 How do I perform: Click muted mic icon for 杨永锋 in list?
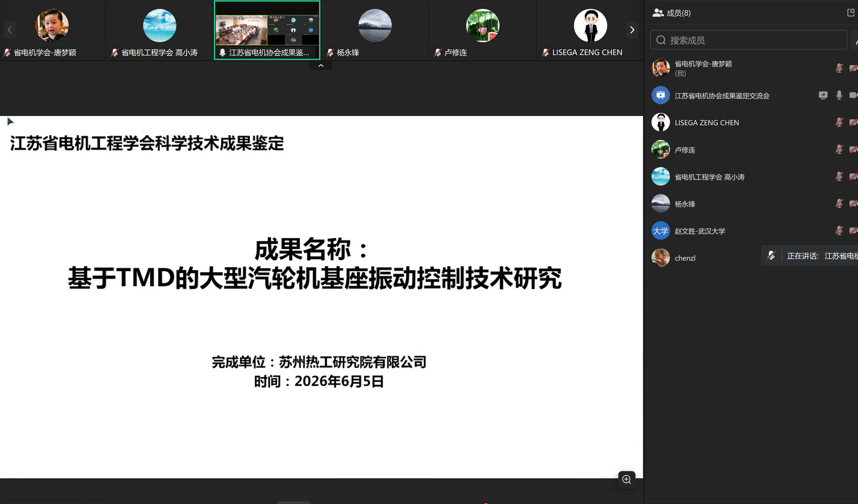[x=839, y=203]
